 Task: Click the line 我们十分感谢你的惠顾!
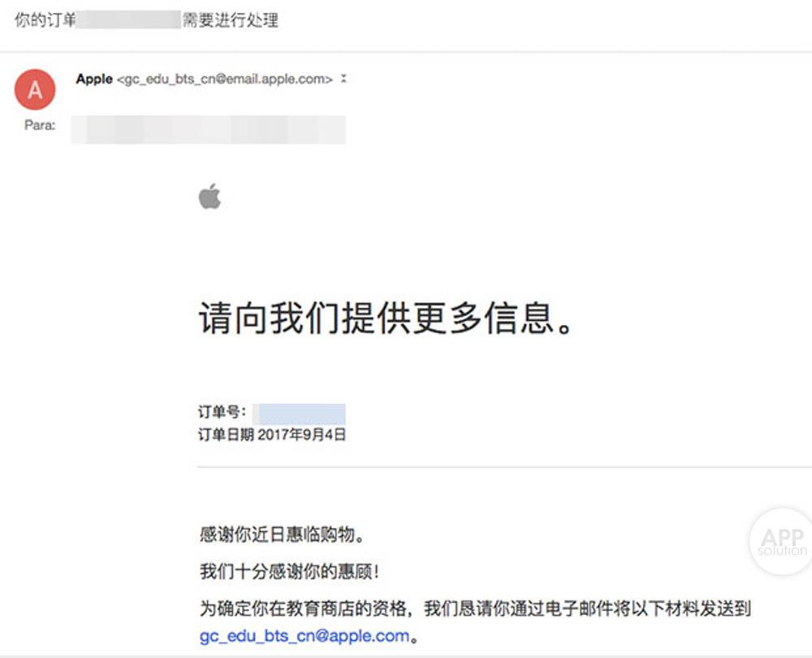(x=290, y=572)
